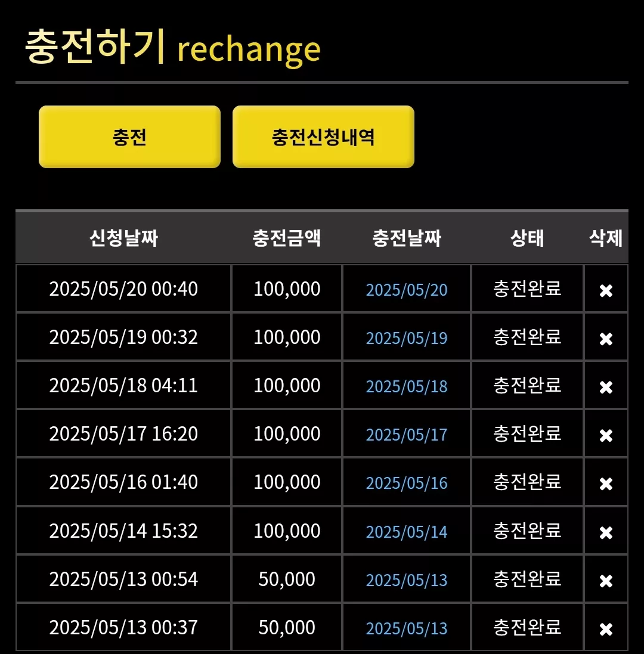Remove the 2025/05/18 04:11 entry
This screenshot has height=654, width=644.
click(x=606, y=387)
